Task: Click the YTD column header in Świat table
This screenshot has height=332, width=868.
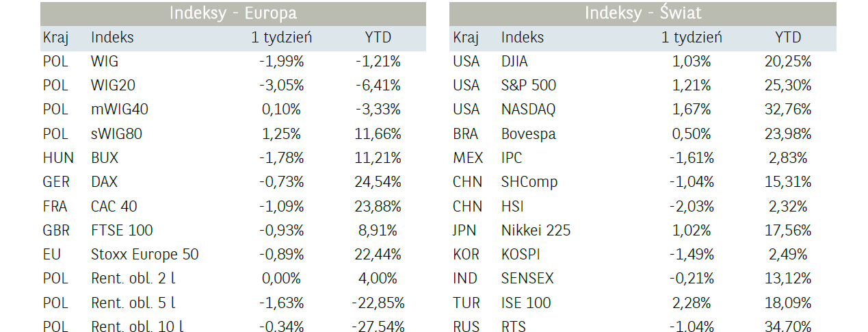Action: (x=788, y=38)
